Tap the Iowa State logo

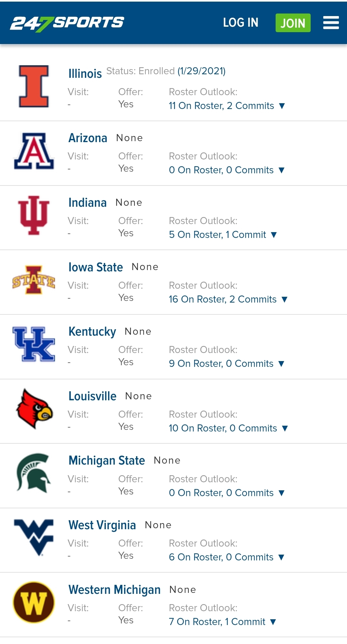(34, 280)
